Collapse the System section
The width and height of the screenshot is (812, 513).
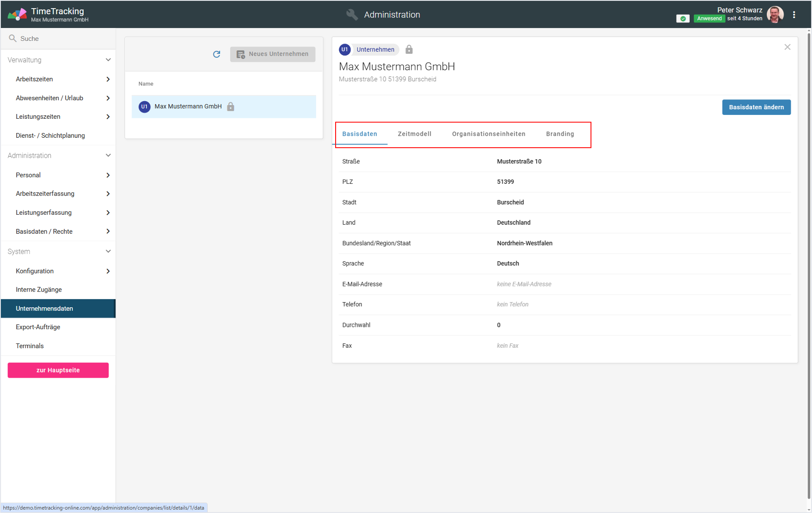[x=108, y=251]
